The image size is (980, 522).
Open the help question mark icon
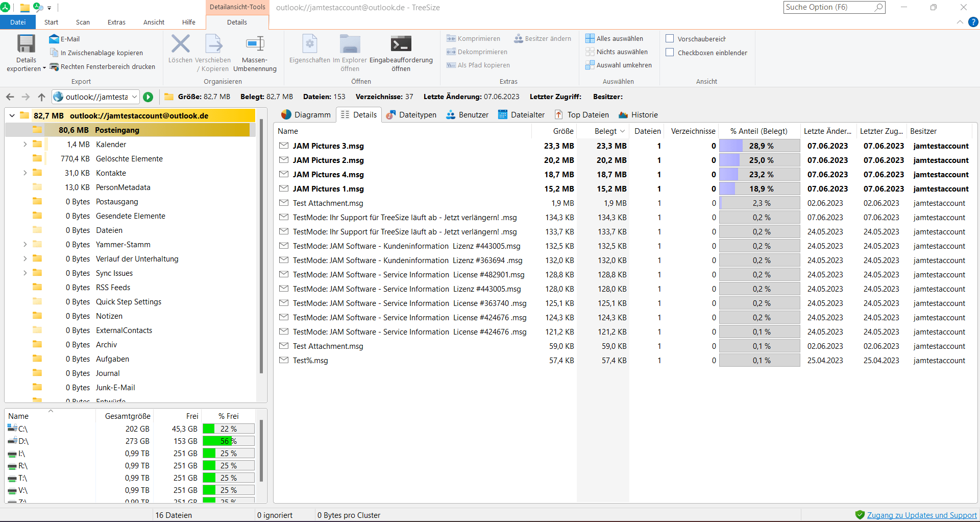click(973, 22)
